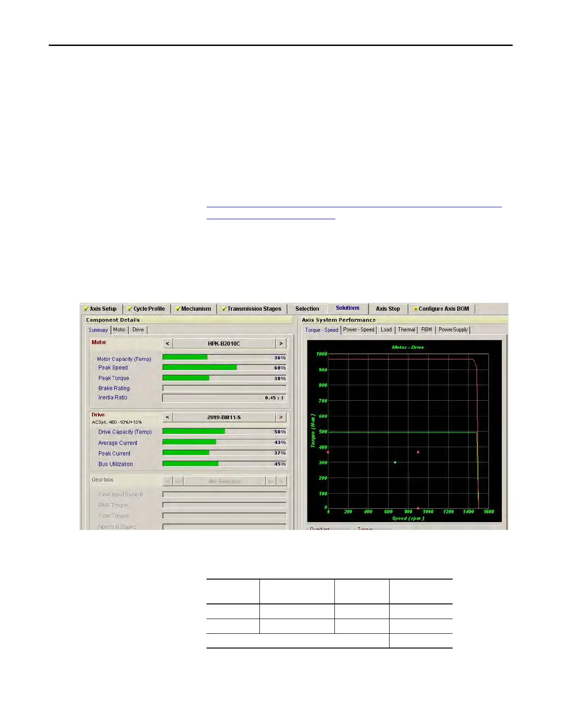Click the Peak Speed 60% bar

224,368
